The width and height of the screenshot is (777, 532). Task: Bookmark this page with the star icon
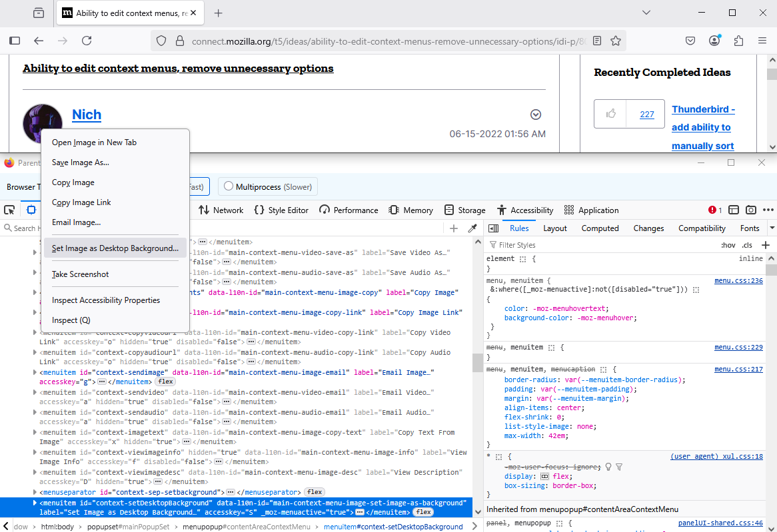coord(616,41)
